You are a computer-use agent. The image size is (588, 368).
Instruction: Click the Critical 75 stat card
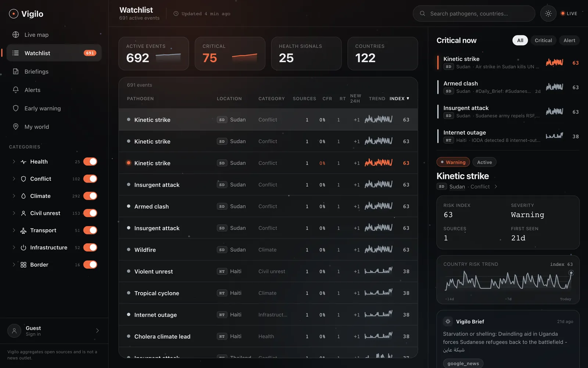230,53
